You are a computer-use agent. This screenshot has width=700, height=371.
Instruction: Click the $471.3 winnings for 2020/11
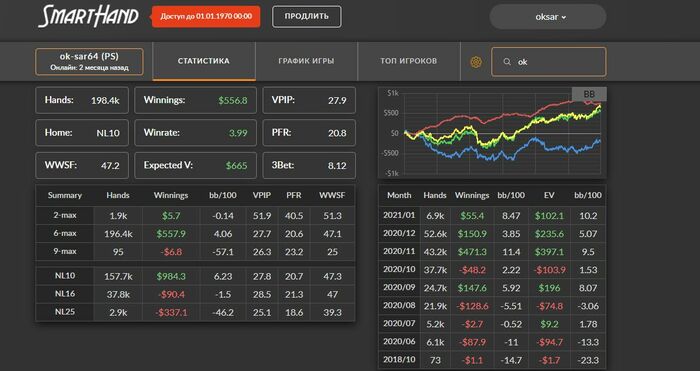pos(472,252)
